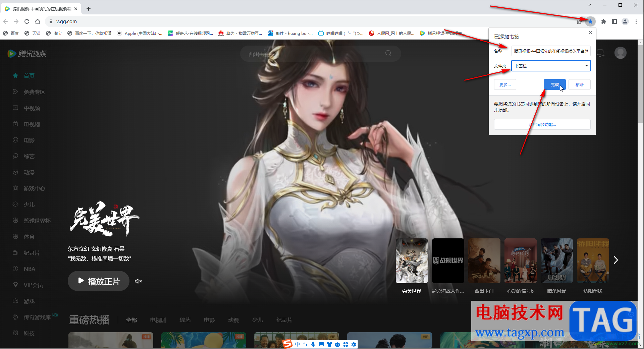Click the 更多... button
This screenshot has width=644, height=349.
(505, 84)
